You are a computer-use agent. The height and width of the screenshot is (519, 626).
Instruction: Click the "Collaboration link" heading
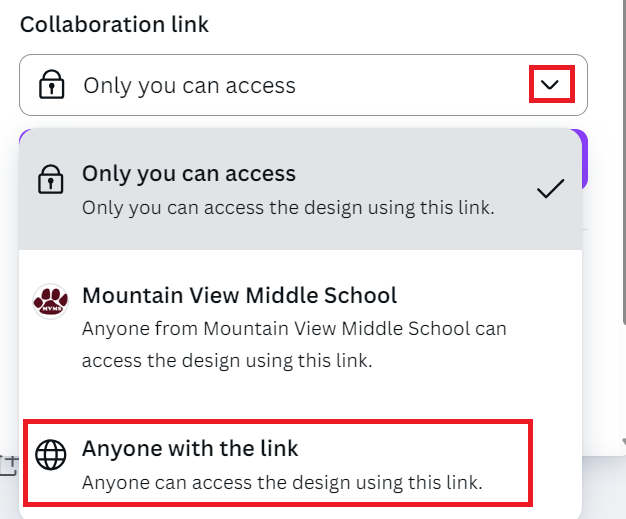tap(114, 24)
